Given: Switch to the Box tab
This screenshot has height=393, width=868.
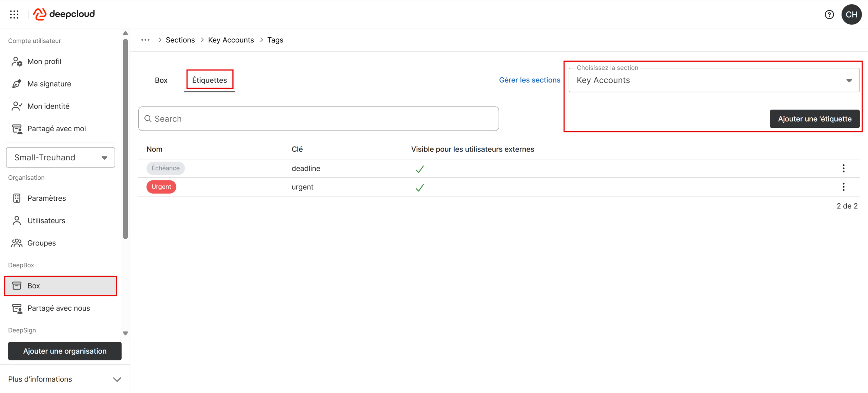Looking at the screenshot, I should (161, 80).
